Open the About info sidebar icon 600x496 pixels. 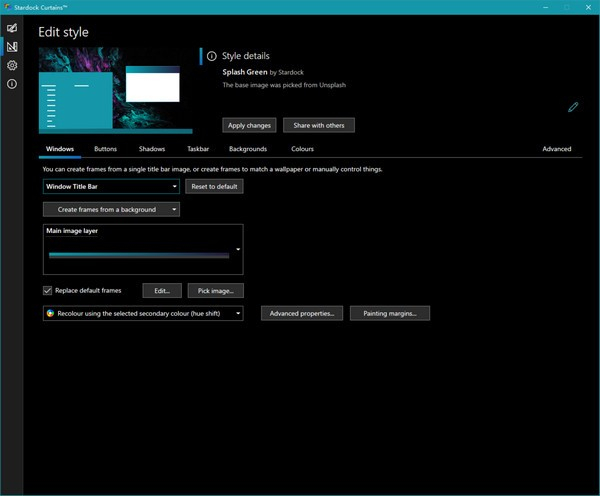12,84
